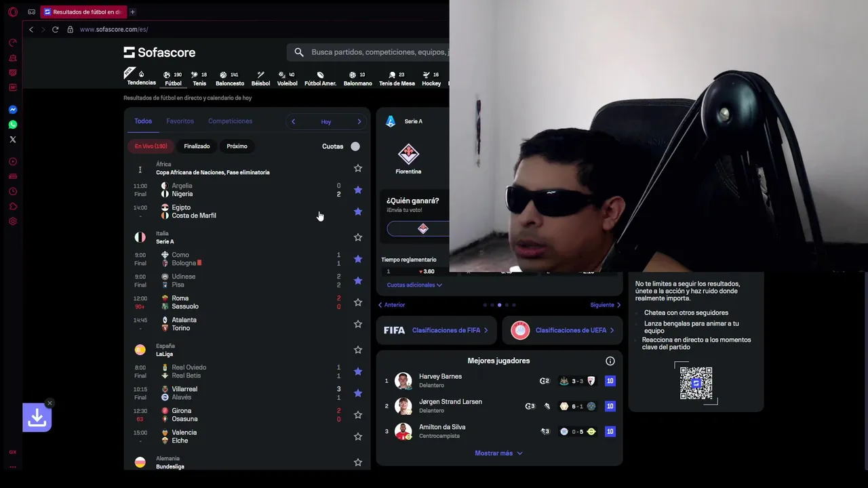Open Facebook Messenger in the sidebar
Image resolution: width=868 pixels, height=488 pixels.
(12, 110)
